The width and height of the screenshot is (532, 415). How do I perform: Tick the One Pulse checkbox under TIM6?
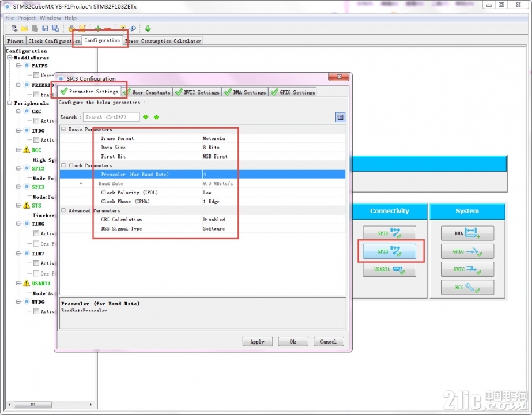coord(36,243)
